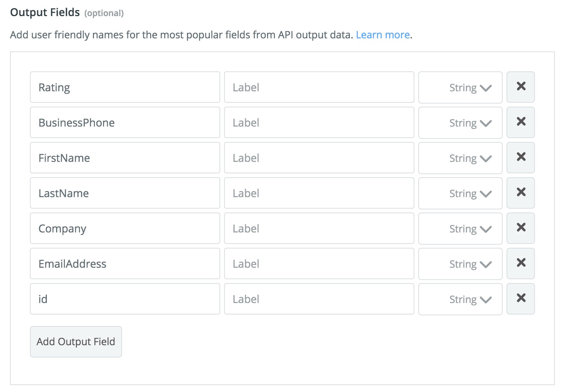Image resolution: width=561 pixels, height=392 pixels.
Task: Focus the Label input for Rating
Action: coord(319,87)
